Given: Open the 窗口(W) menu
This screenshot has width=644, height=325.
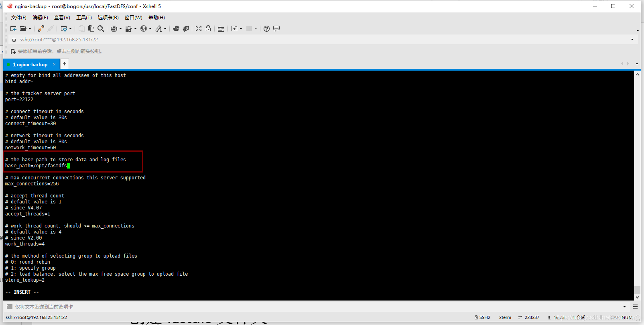Looking at the screenshot, I should (x=133, y=18).
